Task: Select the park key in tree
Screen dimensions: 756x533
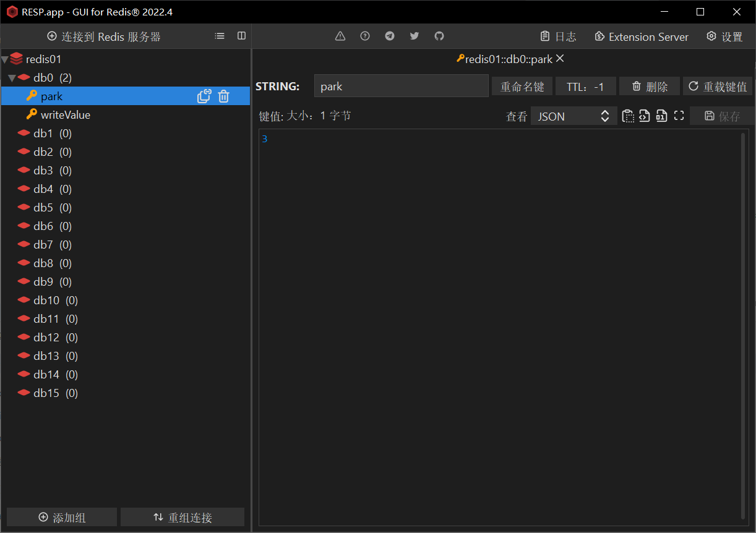Action: [126, 96]
